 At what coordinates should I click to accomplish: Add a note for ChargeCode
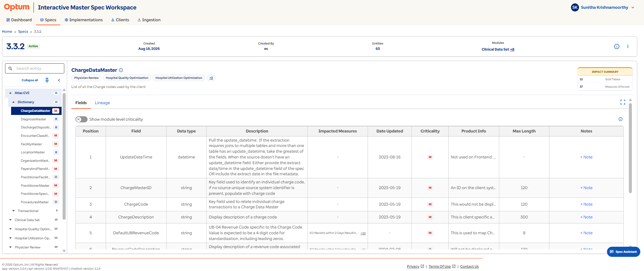pyautogui.click(x=586, y=205)
